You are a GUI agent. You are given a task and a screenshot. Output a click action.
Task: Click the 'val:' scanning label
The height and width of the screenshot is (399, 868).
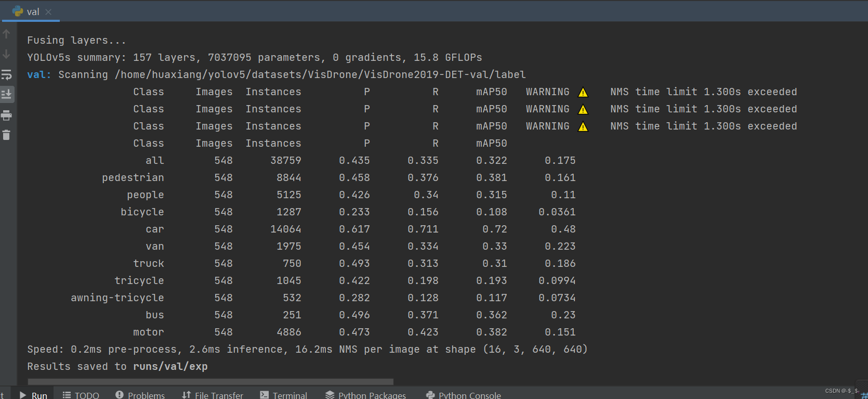[39, 74]
